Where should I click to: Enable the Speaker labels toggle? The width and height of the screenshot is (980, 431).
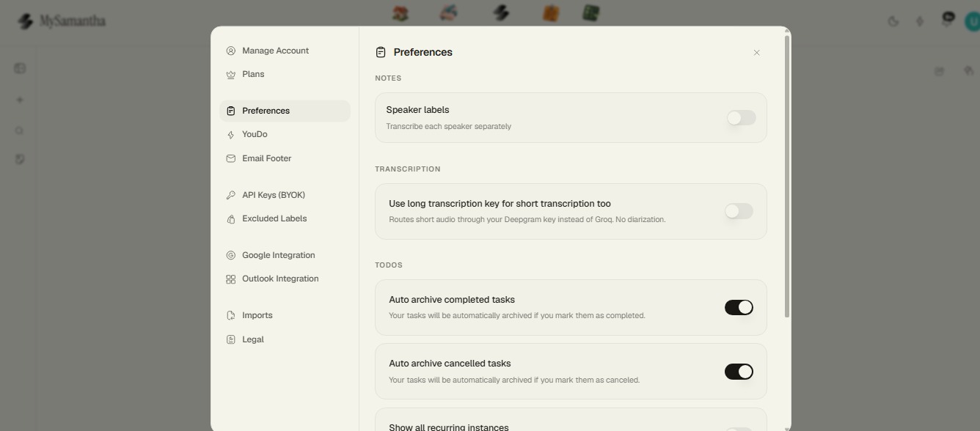click(x=741, y=118)
